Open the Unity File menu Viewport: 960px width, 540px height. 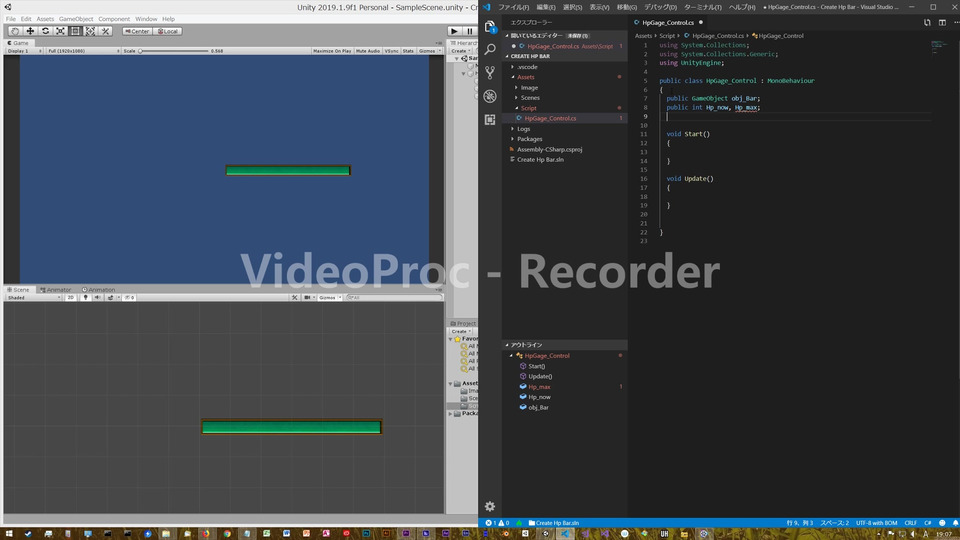click(10, 19)
